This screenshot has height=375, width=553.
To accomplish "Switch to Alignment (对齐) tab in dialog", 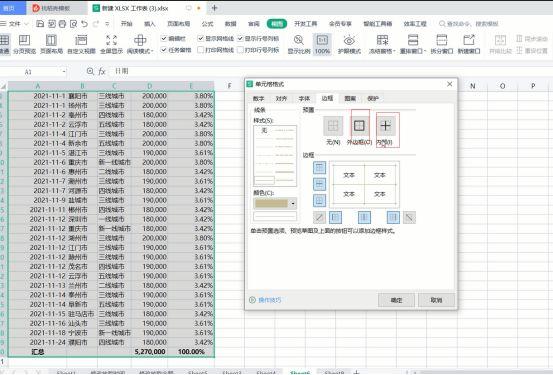I will click(281, 98).
